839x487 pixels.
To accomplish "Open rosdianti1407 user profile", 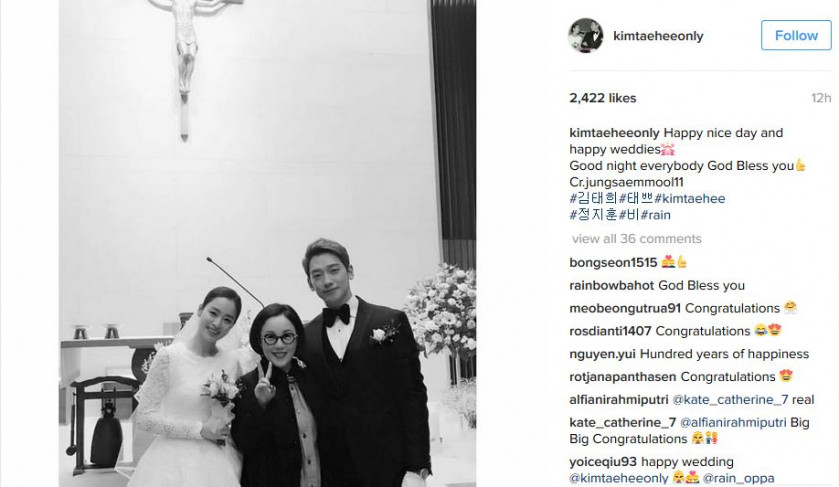I will click(611, 331).
